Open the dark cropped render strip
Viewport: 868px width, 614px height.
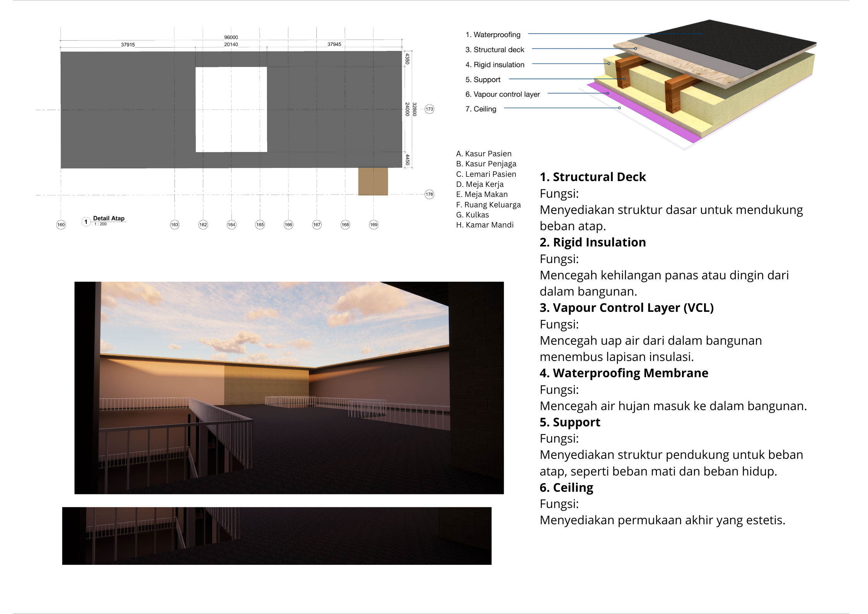click(x=277, y=536)
